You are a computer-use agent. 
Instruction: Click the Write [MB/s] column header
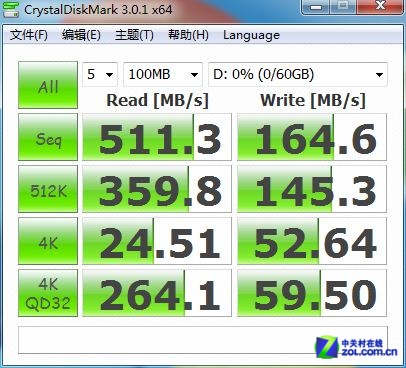313,100
